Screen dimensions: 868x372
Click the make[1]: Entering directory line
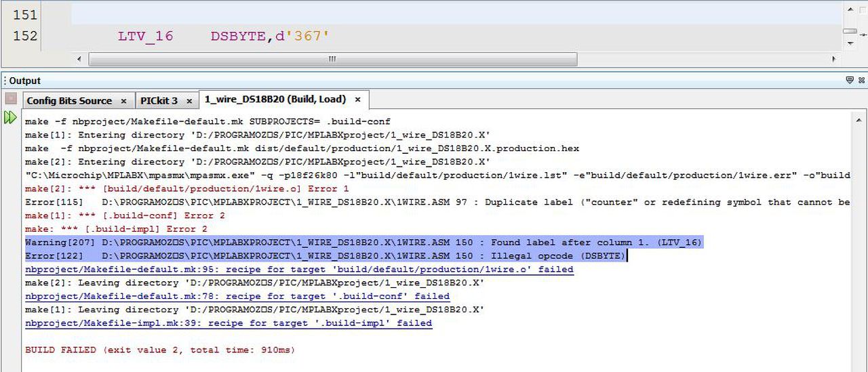point(258,135)
